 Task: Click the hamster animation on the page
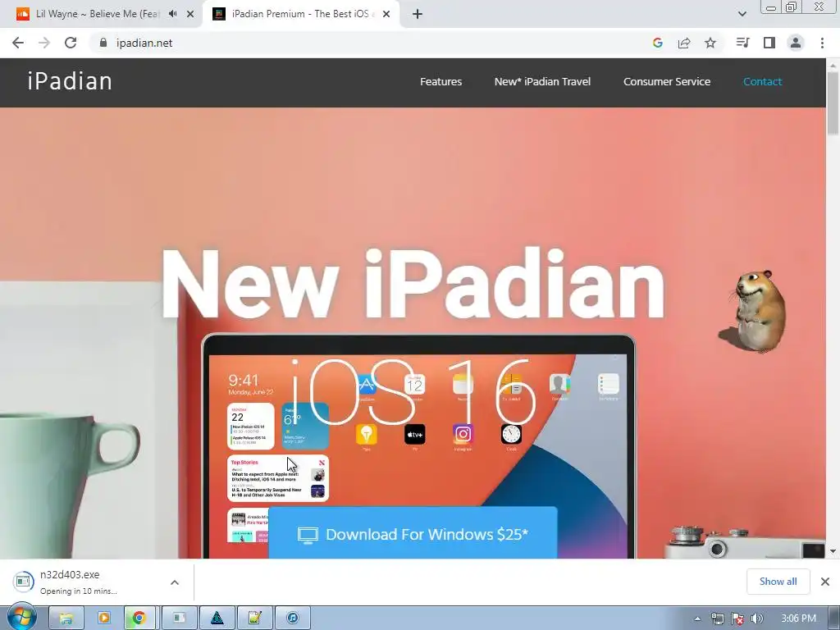(x=755, y=311)
